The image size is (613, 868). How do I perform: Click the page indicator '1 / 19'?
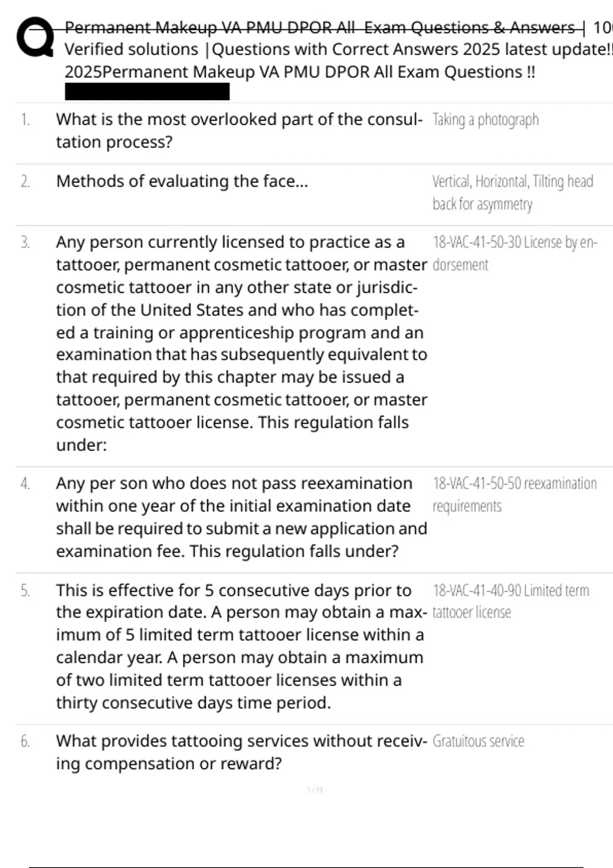point(315,790)
